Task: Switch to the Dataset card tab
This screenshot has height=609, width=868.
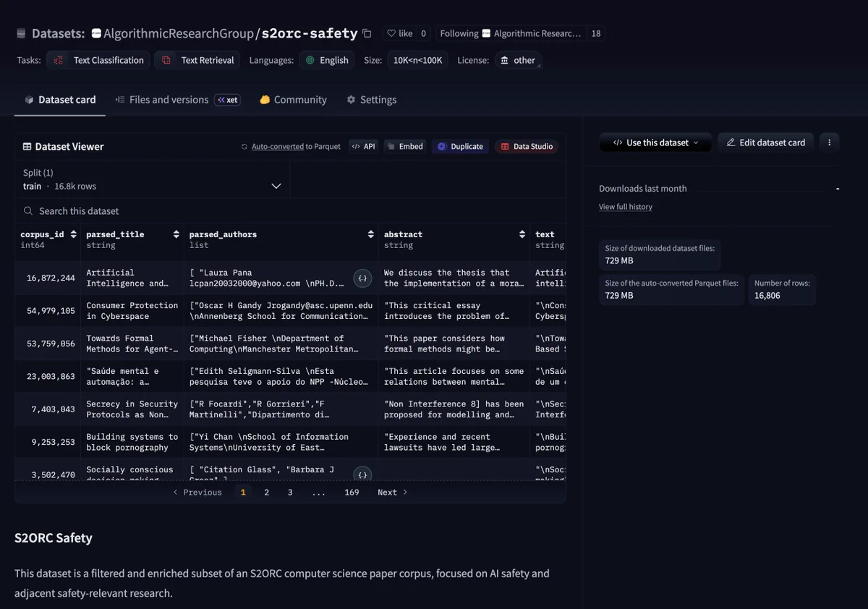Action: point(60,100)
